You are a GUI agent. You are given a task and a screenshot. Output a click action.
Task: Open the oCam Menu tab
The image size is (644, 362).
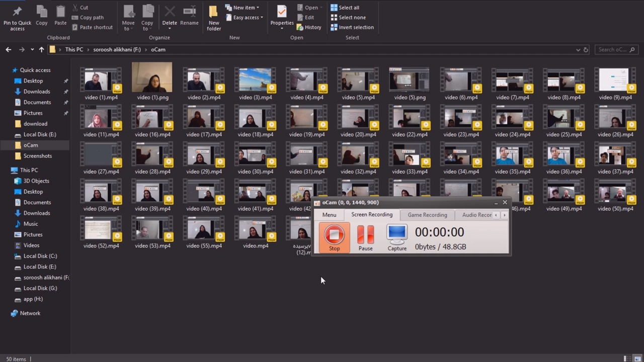[329, 215]
